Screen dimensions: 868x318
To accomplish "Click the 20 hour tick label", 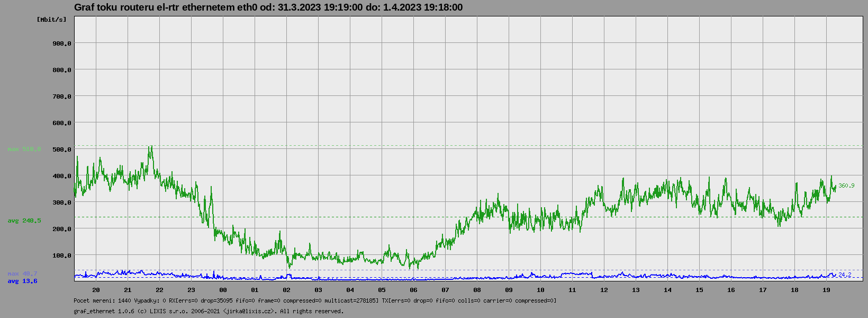I will pos(96,290).
